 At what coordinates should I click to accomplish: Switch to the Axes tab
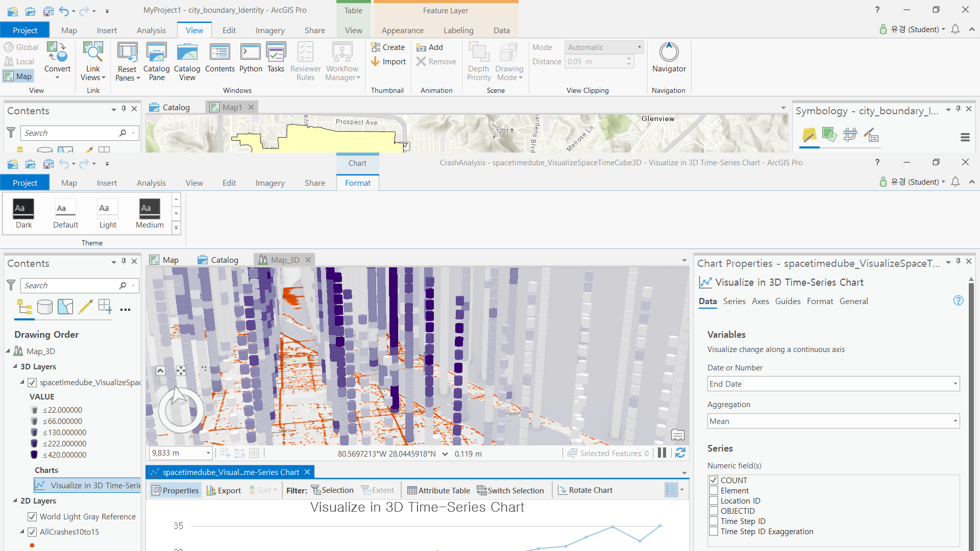[760, 301]
